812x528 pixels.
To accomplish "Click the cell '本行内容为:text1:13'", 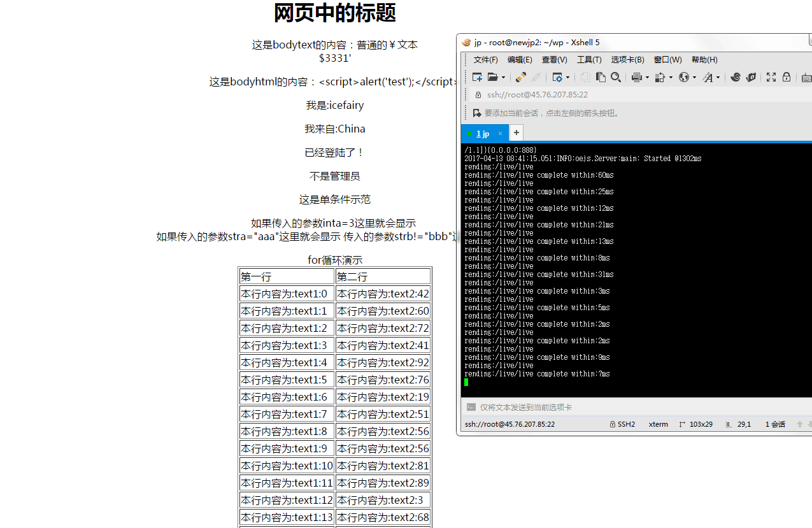I will 287,517.
